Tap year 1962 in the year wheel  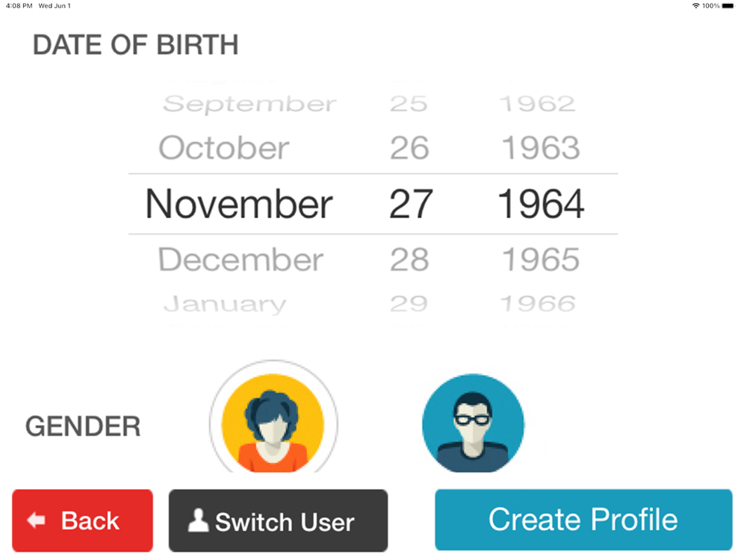click(x=538, y=105)
